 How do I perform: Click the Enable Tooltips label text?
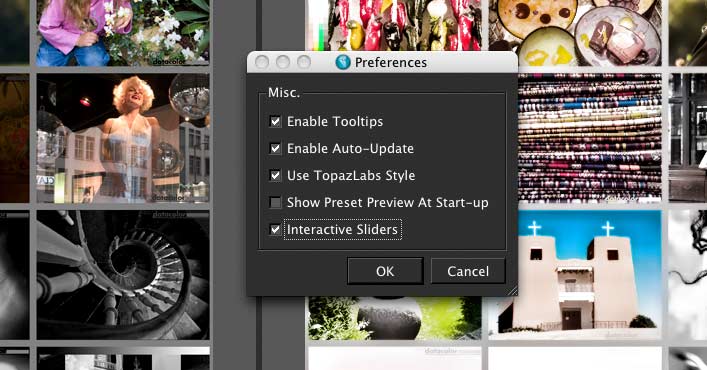pos(335,121)
